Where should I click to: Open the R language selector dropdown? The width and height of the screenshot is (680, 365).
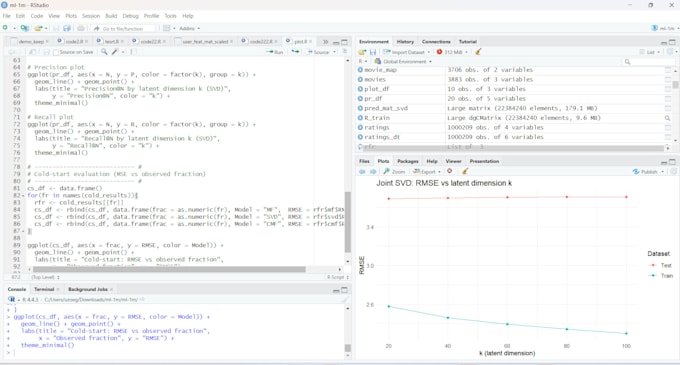pos(363,62)
